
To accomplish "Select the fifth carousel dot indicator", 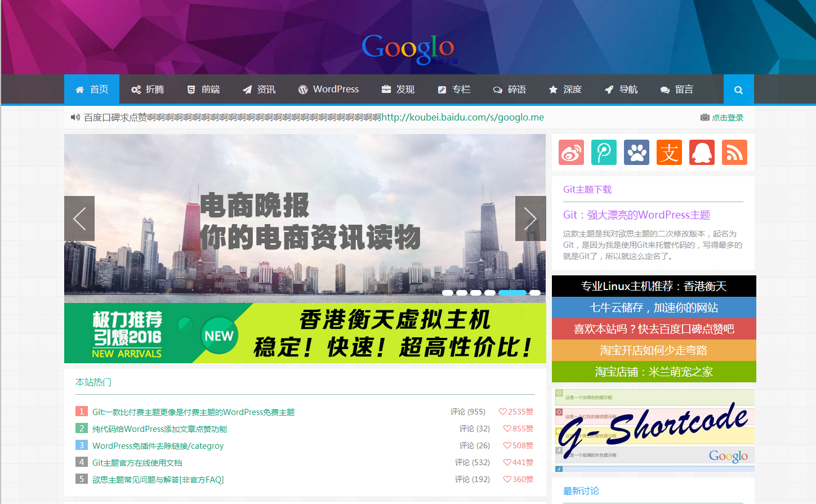I will point(512,293).
